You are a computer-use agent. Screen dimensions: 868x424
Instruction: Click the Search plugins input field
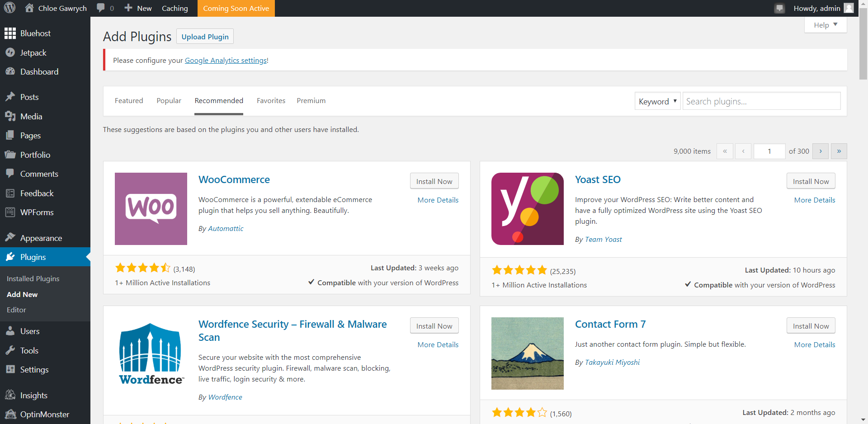tap(762, 101)
